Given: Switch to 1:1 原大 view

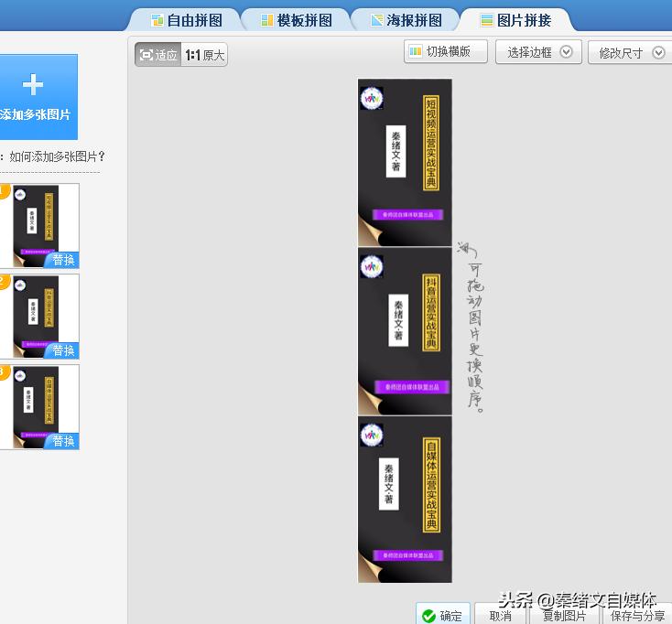Looking at the screenshot, I should 204,55.
